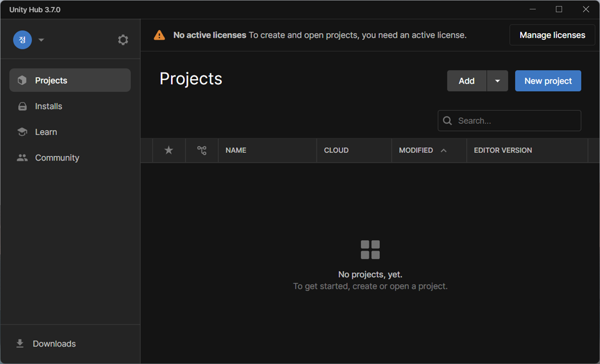The height and width of the screenshot is (364, 600).
Task: Select the Projects sidebar tab
Action: point(70,80)
